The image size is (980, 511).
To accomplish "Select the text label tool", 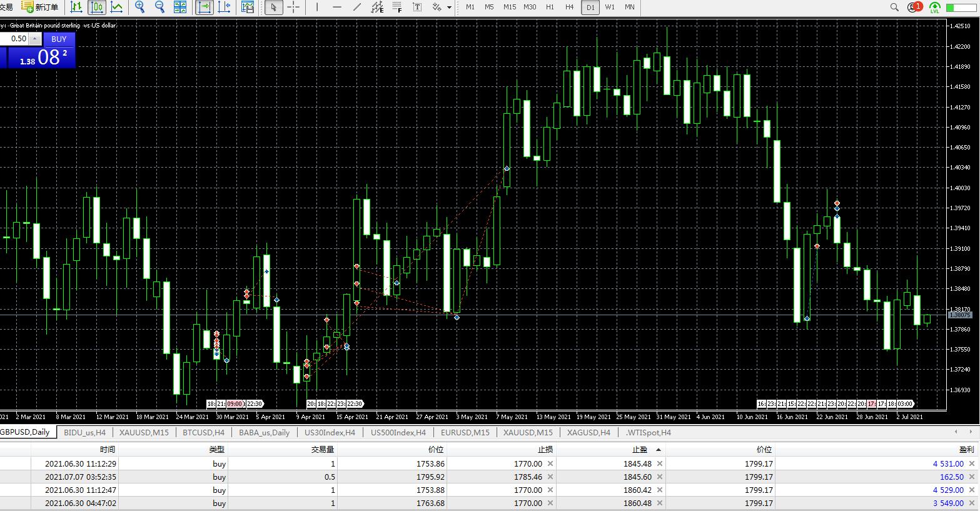I will [x=417, y=7].
